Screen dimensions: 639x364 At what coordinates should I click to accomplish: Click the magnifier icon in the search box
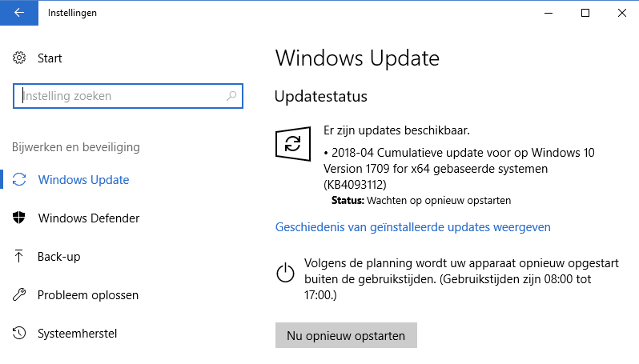point(232,96)
